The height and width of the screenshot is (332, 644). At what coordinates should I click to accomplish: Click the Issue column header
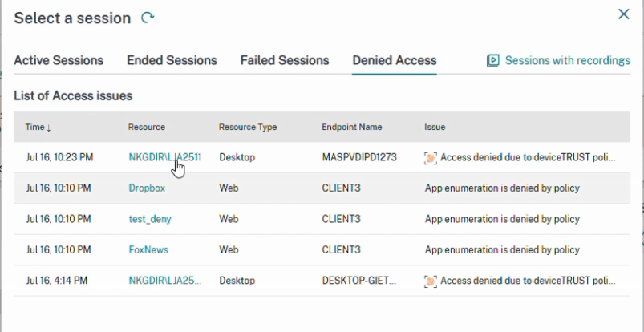click(435, 127)
